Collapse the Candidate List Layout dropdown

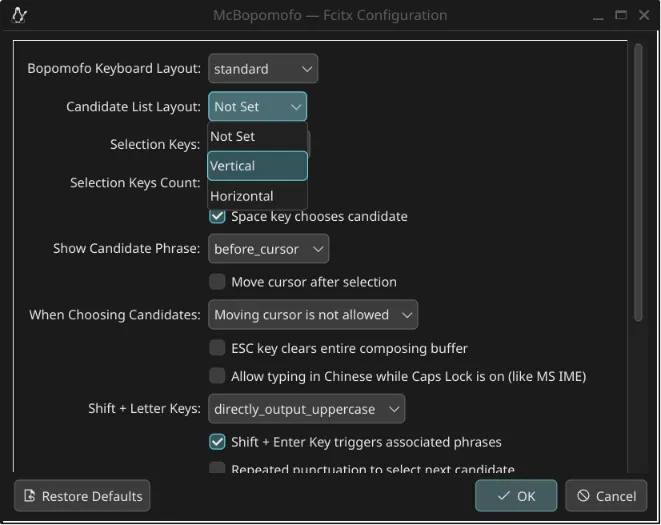point(258,106)
